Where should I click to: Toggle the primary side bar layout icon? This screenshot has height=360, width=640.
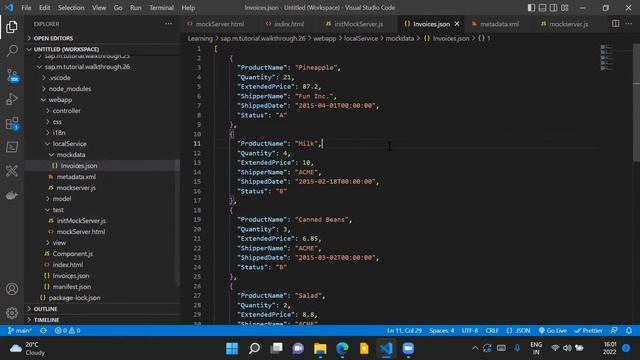(x=531, y=8)
